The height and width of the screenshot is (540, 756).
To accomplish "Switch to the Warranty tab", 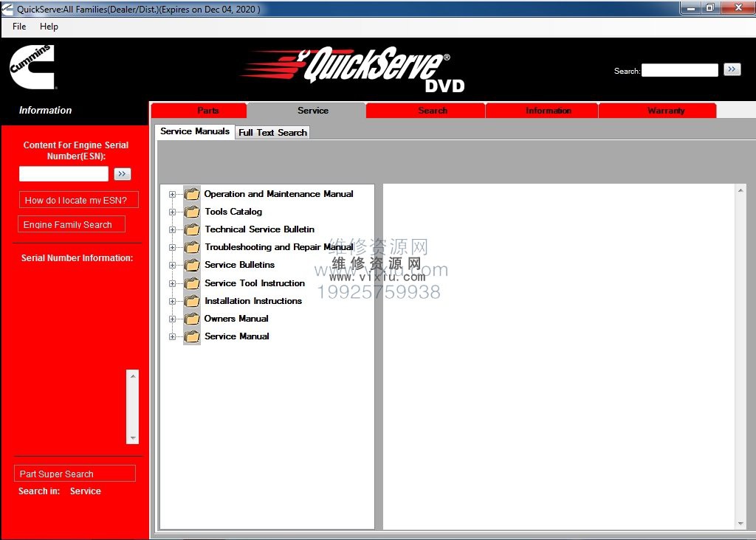I will click(x=658, y=111).
